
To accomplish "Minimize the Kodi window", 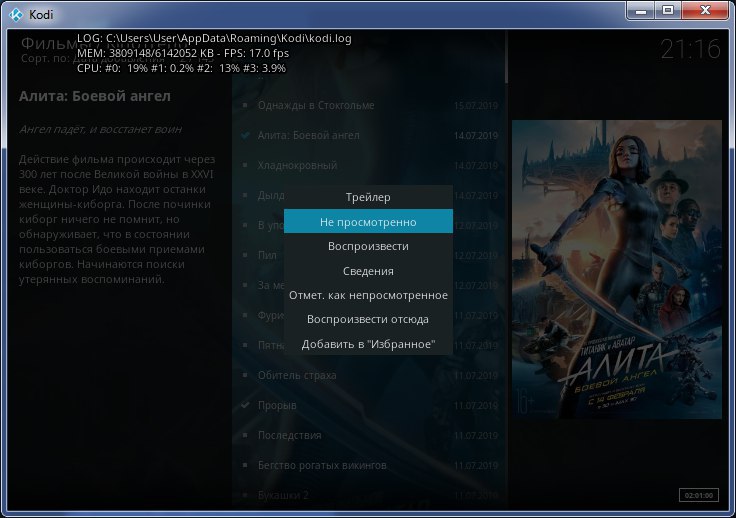I will (x=641, y=10).
